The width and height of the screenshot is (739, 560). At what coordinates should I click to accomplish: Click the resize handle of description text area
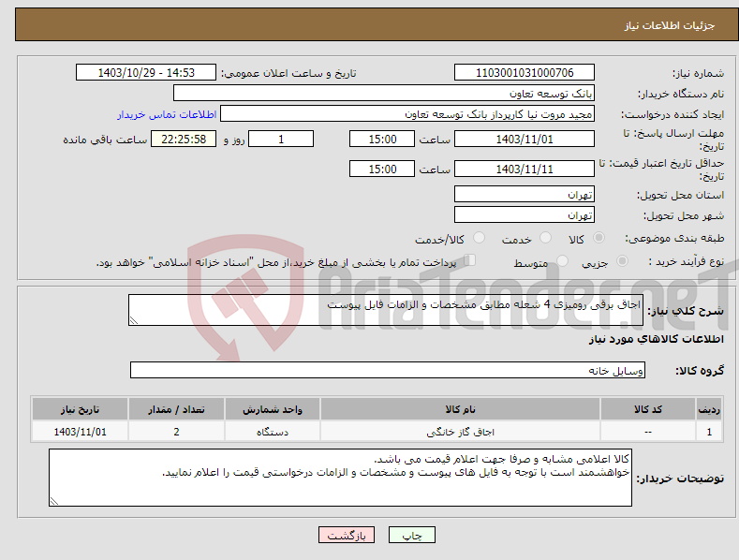(x=134, y=320)
